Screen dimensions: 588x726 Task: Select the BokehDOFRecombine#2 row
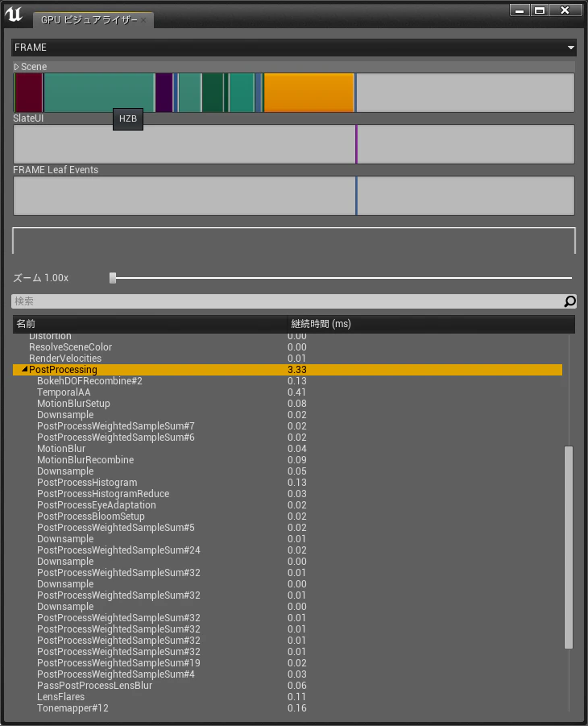[287, 380]
